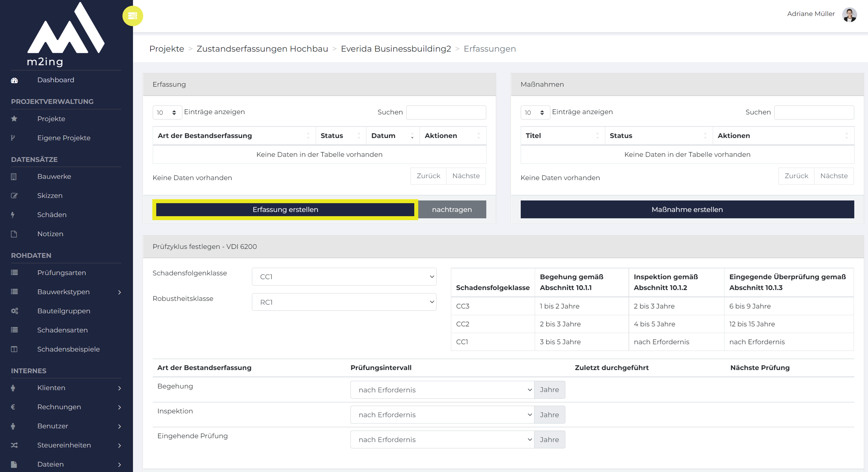The image size is (868, 472).
Task: Click the gears icon beside Bauteilgruppen
Action: pos(14,311)
